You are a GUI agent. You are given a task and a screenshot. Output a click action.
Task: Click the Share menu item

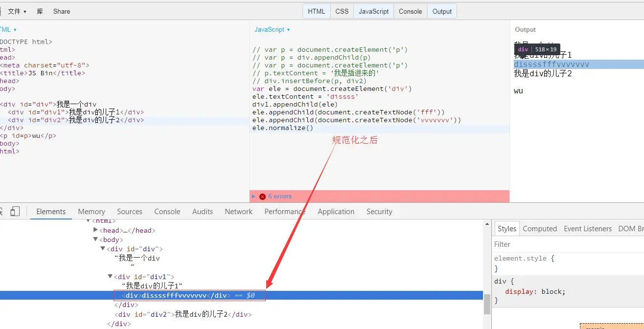tap(62, 11)
